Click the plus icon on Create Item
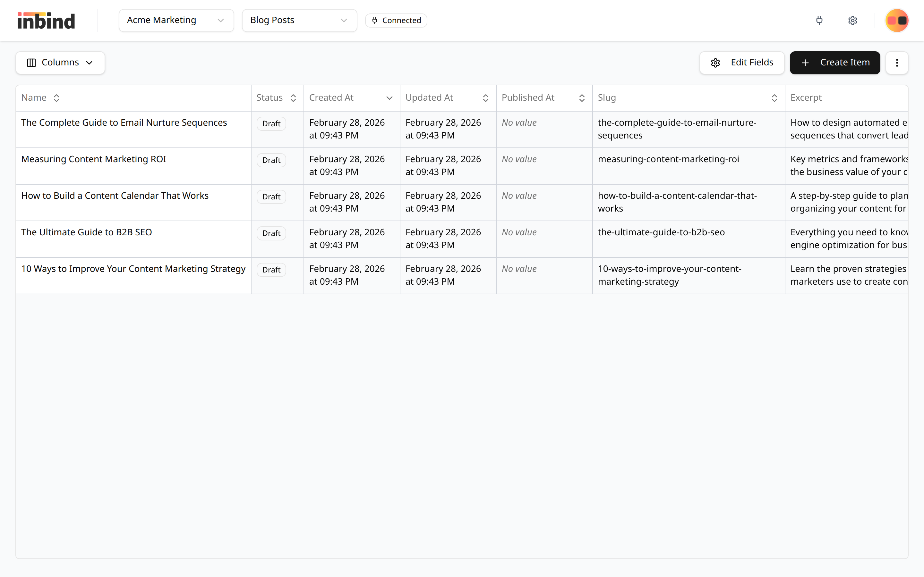This screenshot has width=924, height=577. [806, 63]
